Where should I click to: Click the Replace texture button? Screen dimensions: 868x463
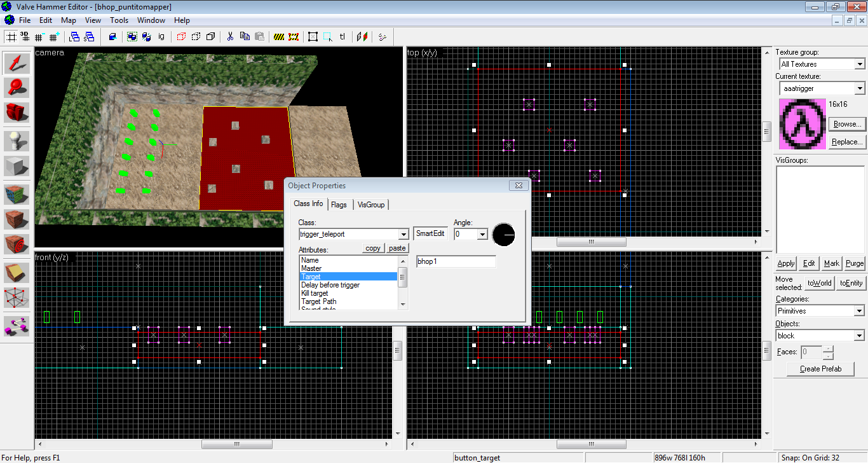pos(847,142)
